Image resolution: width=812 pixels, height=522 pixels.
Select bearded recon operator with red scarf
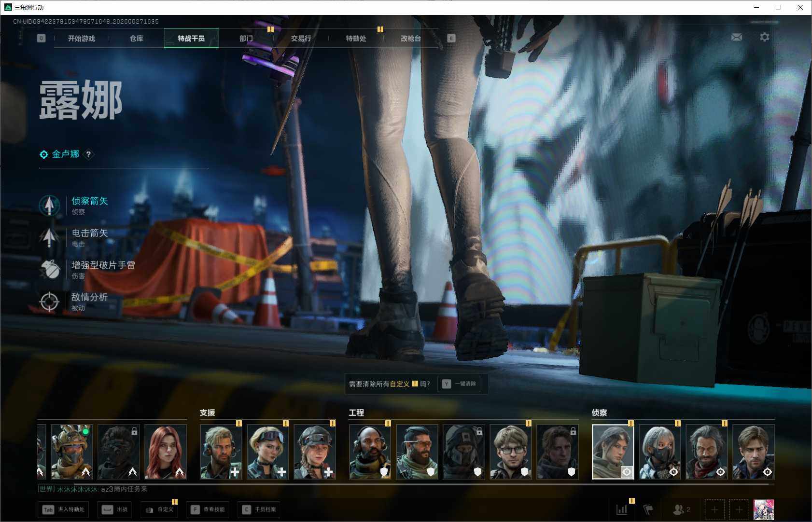coord(707,452)
